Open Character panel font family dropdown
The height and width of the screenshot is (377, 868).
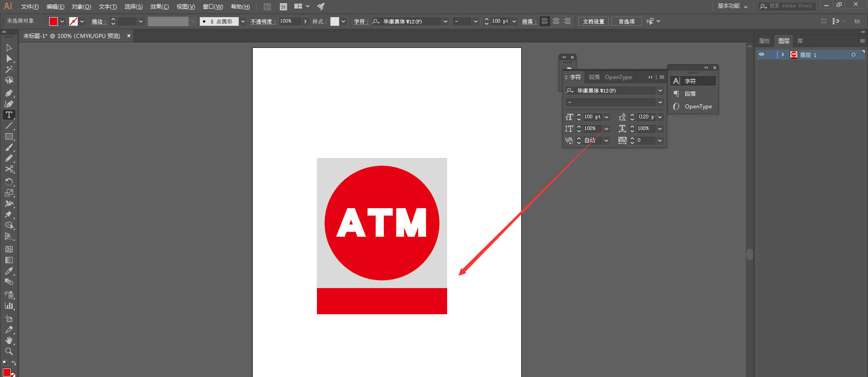[x=660, y=91]
